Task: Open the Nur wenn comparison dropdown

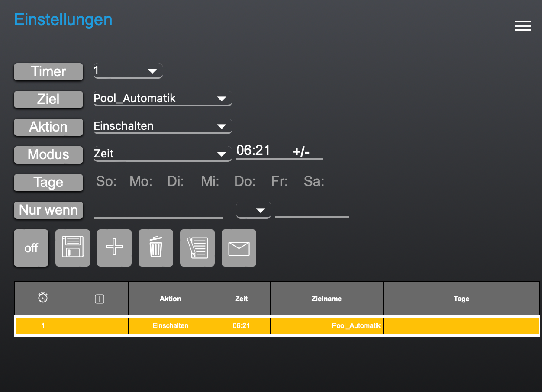Action: tap(254, 210)
